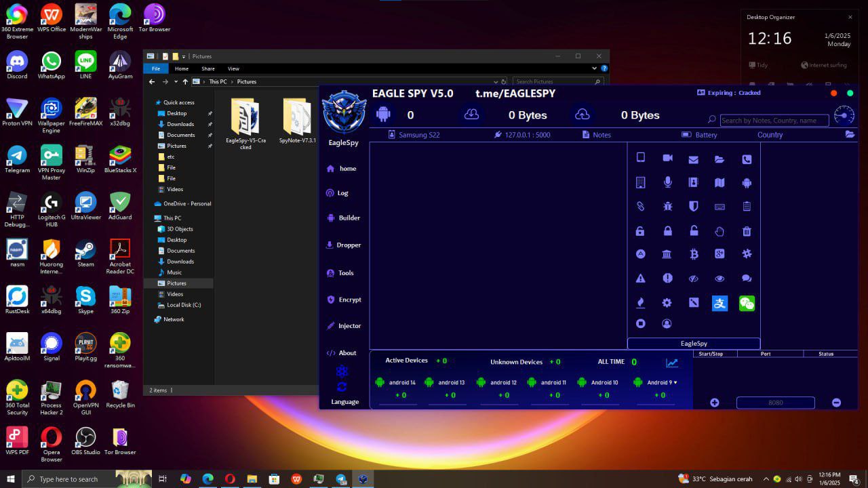The height and width of the screenshot is (488, 868).
Task: Expand the Android 9 version dropdown
Action: [675, 383]
